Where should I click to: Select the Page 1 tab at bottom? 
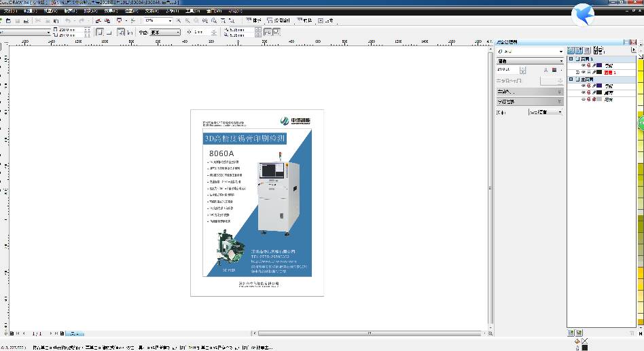(x=74, y=333)
